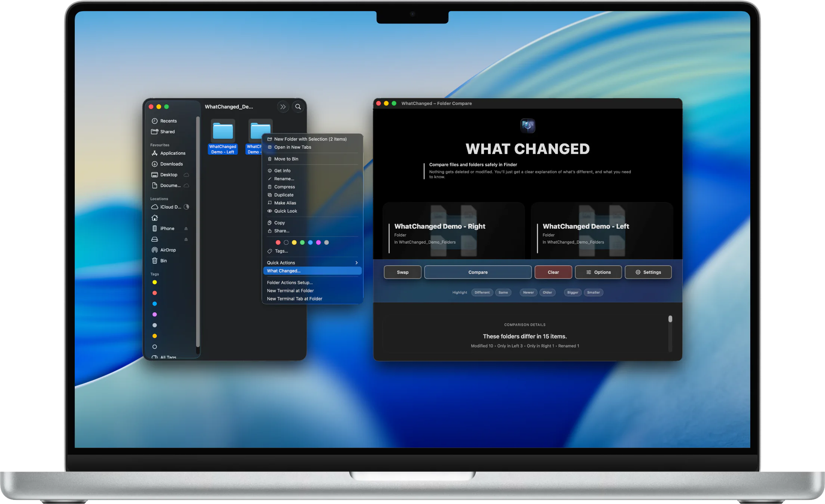Apply green tag in context menu
This screenshot has width=825, height=504.
coord(302,242)
